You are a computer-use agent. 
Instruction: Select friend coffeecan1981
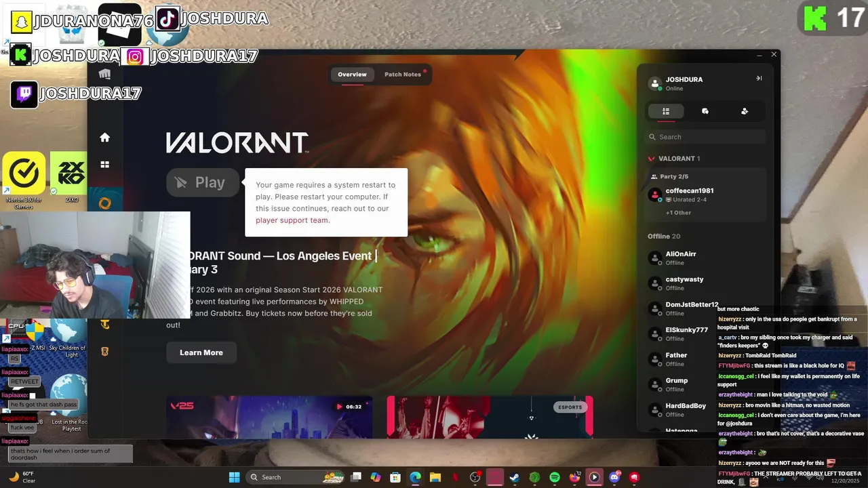coord(705,195)
